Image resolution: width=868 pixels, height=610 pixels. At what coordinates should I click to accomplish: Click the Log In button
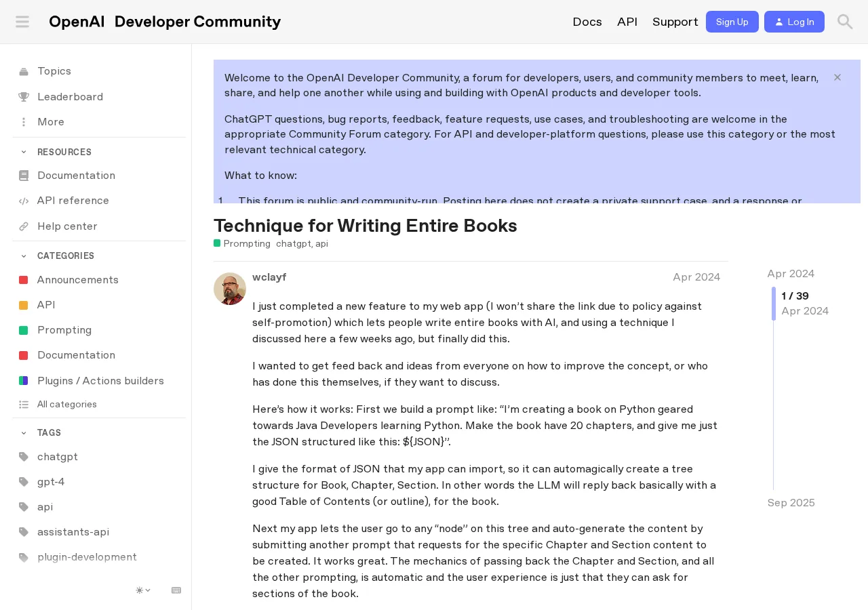pyautogui.click(x=794, y=22)
